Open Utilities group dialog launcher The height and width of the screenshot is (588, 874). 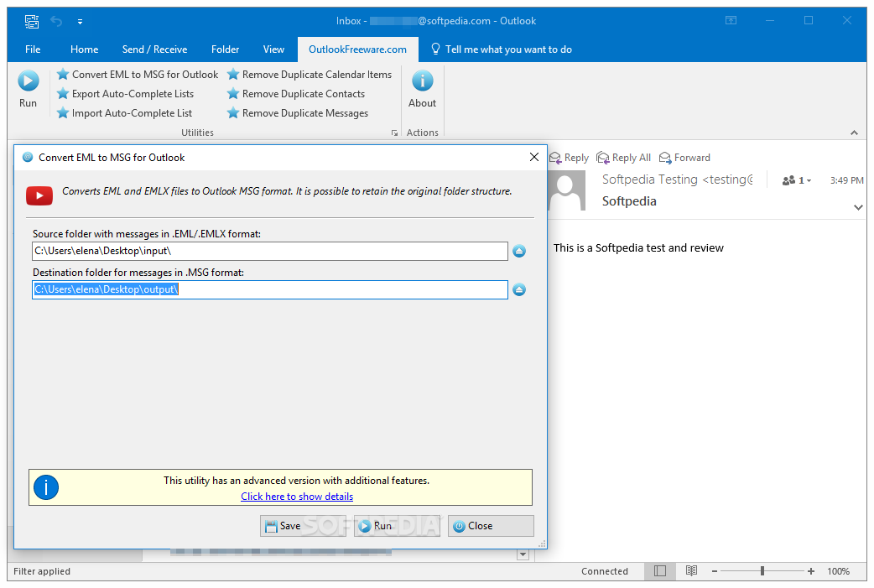click(394, 133)
